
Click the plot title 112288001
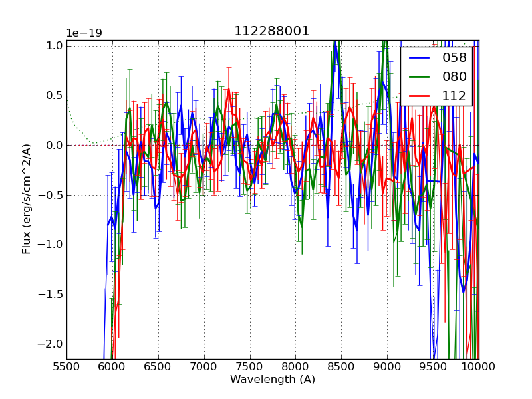[272, 31]
